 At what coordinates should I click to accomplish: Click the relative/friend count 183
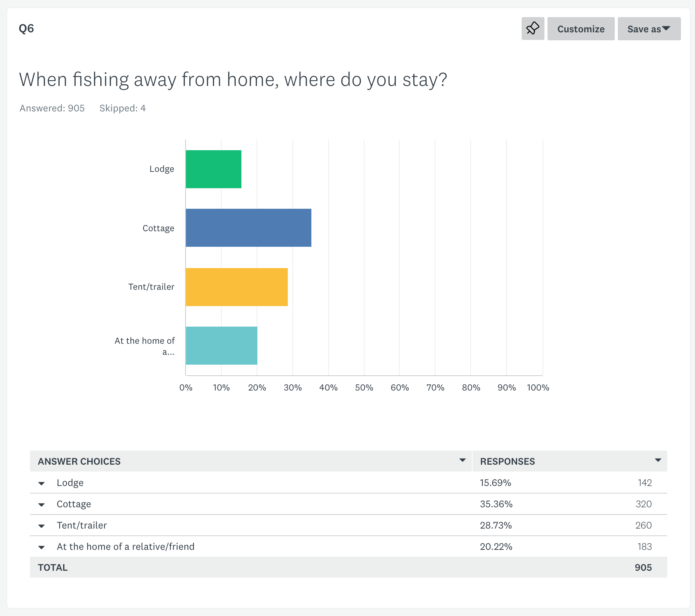(x=645, y=546)
